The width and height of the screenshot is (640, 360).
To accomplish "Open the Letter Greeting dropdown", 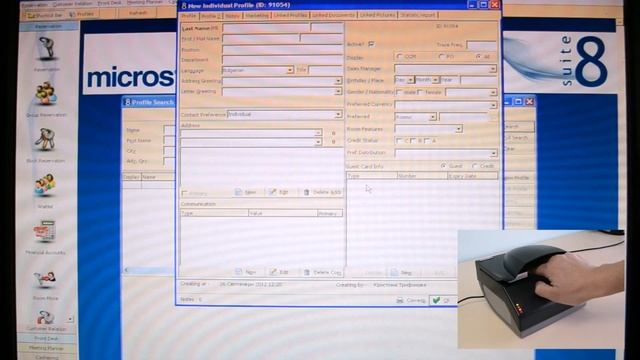I will pyautogui.click(x=338, y=92).
